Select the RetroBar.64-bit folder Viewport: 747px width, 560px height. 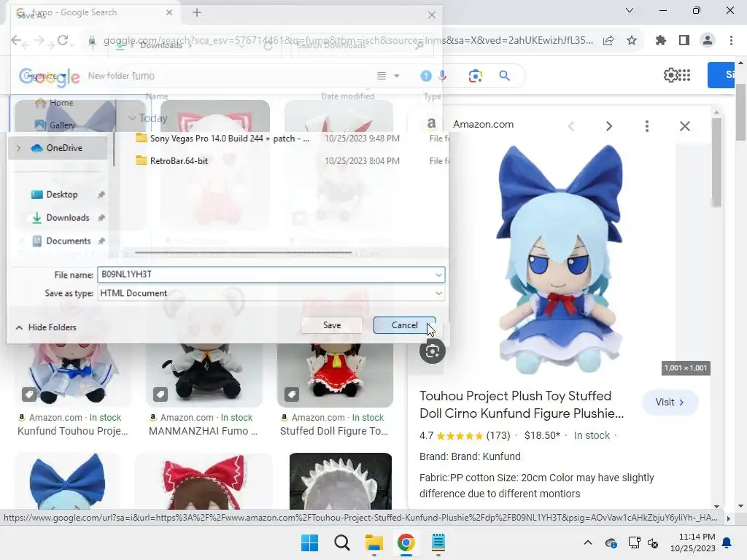171,160
